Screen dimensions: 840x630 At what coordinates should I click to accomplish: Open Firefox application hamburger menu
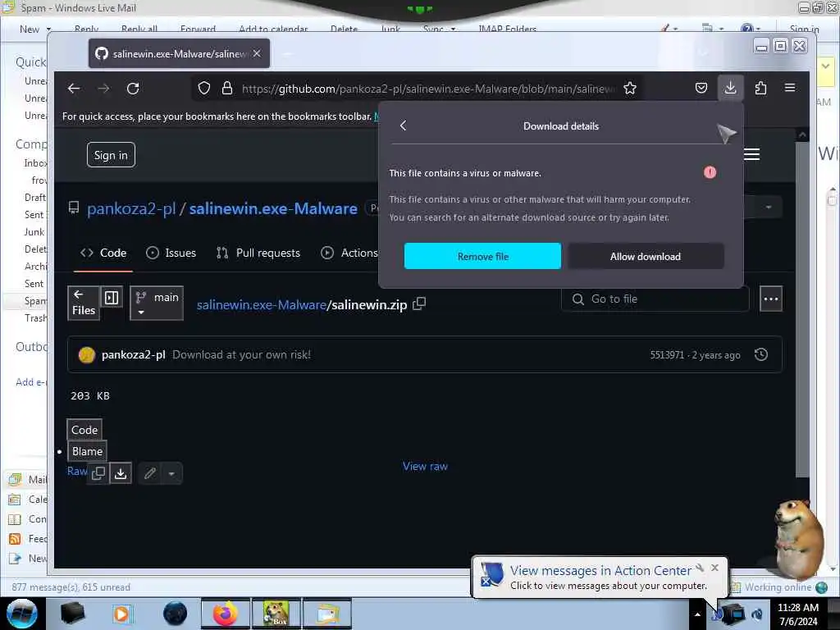790,88
